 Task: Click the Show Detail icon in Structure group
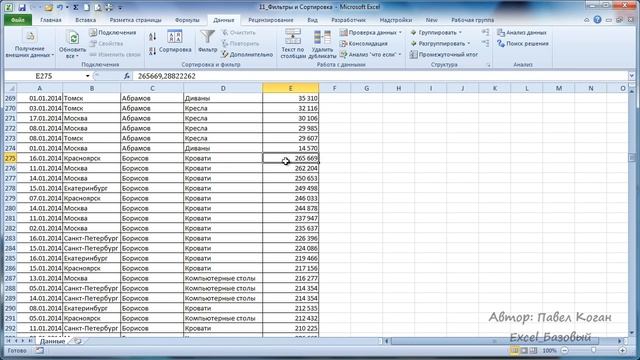click(x=485, y=32)
